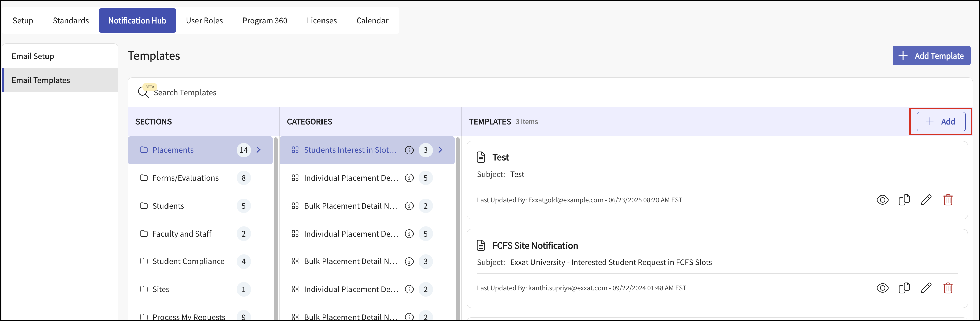Show info for Students Interest in Slot category

click(409, 150)
